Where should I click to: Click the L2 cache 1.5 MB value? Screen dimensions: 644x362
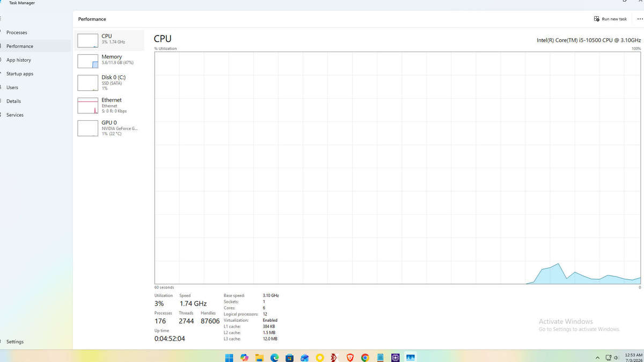click(269, 333)
